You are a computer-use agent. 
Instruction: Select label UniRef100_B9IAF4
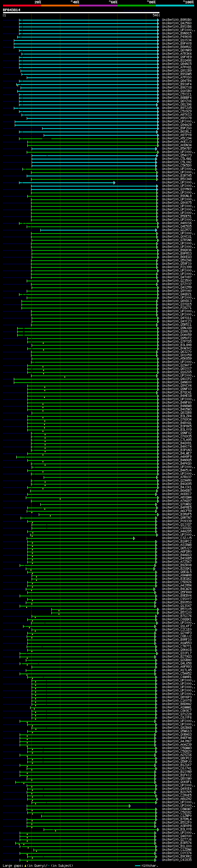tap(177, 84)
